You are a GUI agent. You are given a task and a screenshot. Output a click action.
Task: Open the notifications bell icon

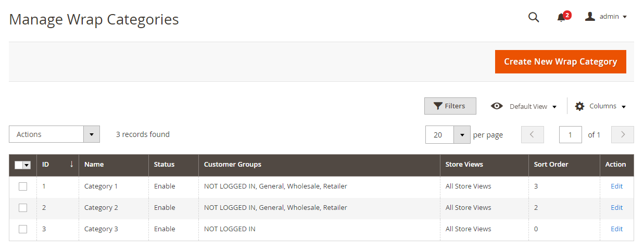pos(561,17)
